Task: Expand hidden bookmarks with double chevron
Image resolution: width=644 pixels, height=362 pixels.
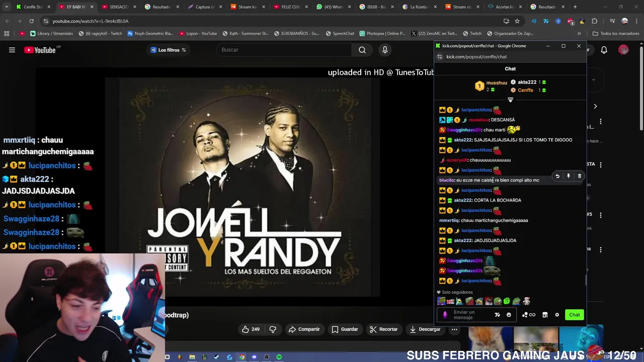Action: pyautogui.click(x=579, y=34)
